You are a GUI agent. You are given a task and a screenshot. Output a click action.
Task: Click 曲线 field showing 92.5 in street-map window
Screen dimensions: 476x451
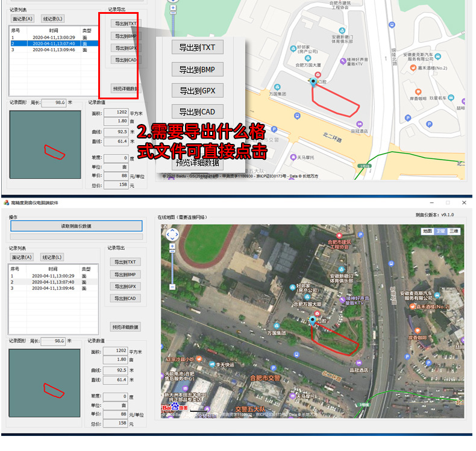click(x=116, y=132)
